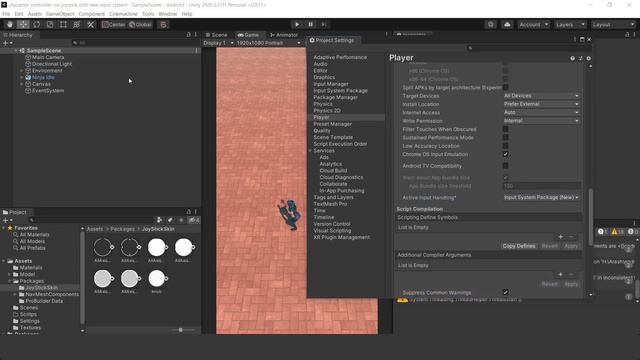This screenshot has width=640, height=360.
Task: Uncheck Suppress Common Warnings
Action: click(x=505, y=292)
